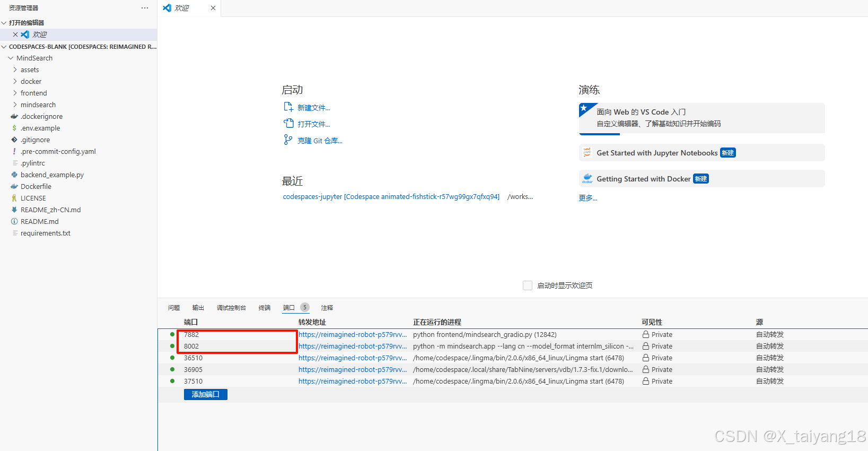Click the lock icon for port 36905

(646, 370)
